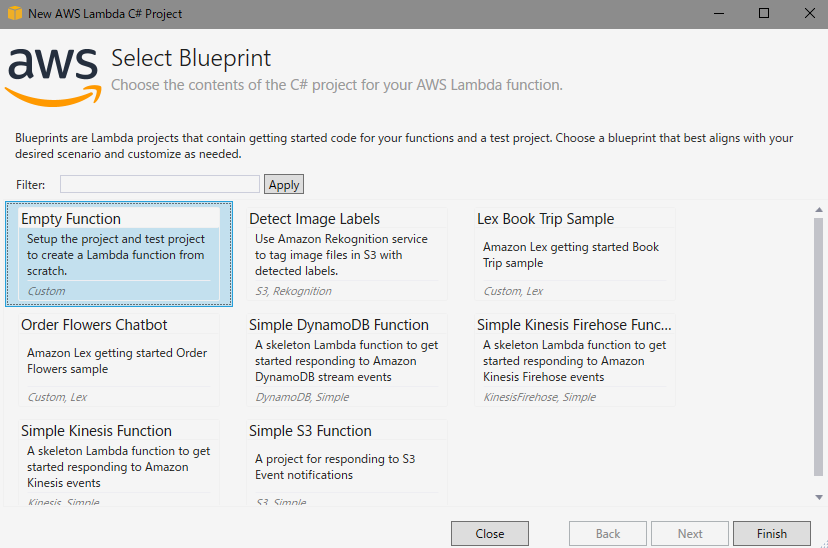Screen dimensions: 828x548
Task: Select the Simple Kinesis Firehose Function blueprint
Action: (x=575, y=360)
